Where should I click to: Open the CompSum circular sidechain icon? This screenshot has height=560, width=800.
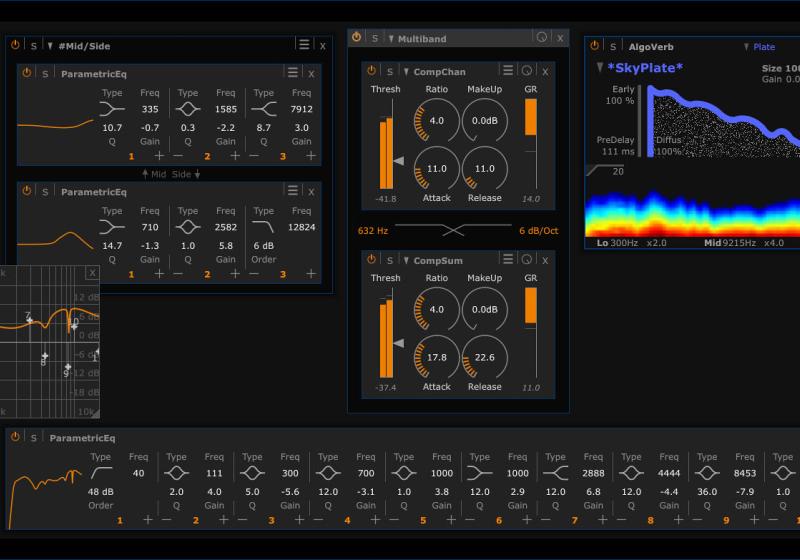coord(527,259)
